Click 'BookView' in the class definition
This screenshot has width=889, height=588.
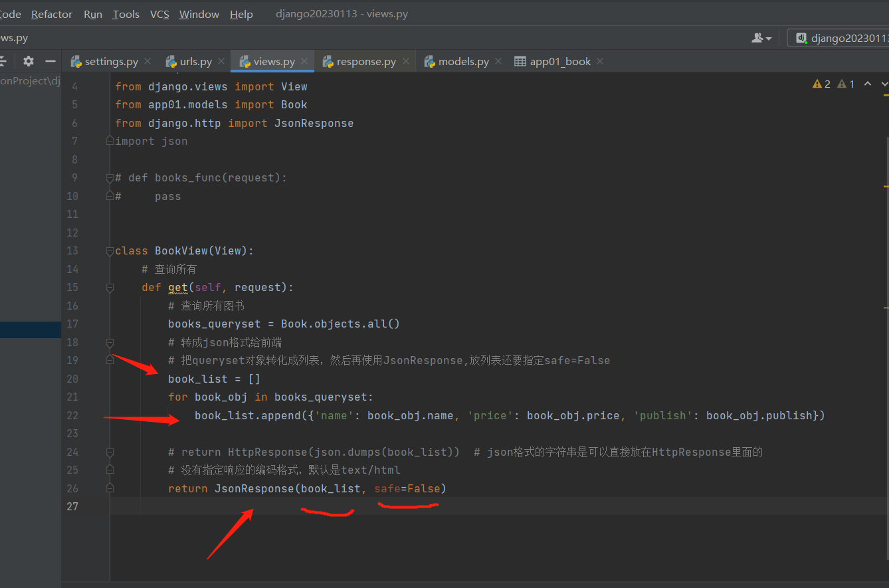(181, 250)
